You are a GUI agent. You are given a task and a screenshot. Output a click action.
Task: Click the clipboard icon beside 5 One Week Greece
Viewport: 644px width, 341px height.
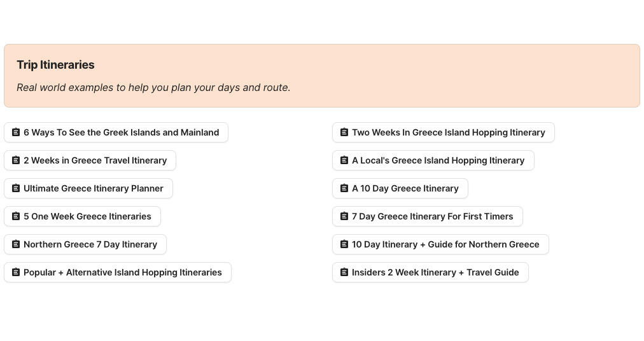(16, 216)
